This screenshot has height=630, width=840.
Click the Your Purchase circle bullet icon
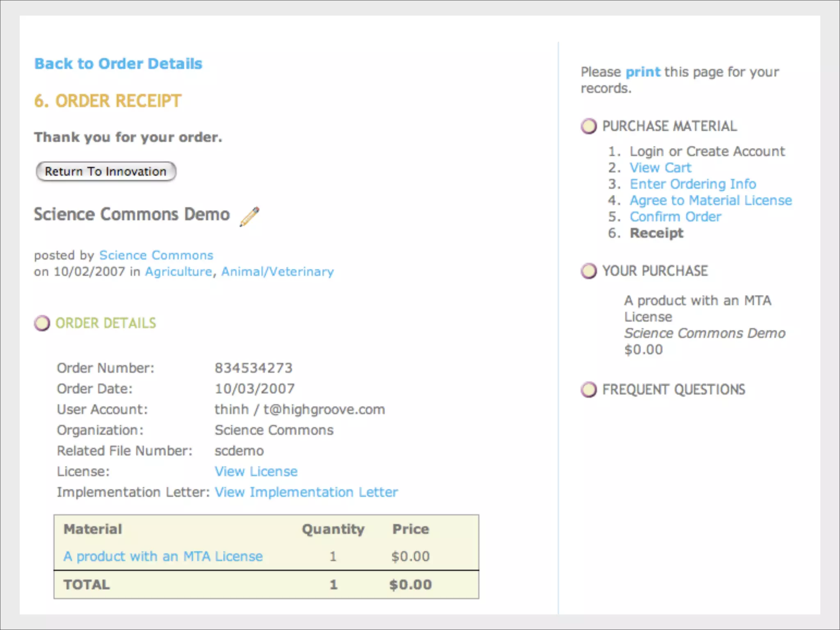coord(589,271)
